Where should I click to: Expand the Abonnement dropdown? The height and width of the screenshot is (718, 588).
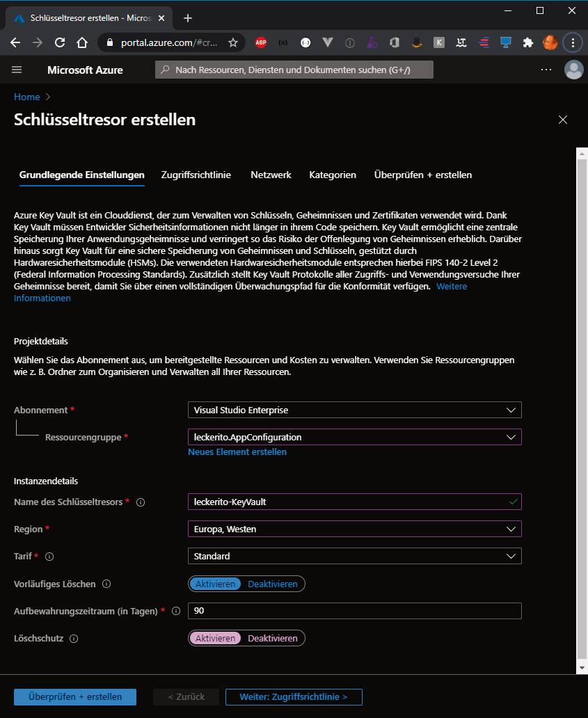pyautogui.click(x=354, y=410)
